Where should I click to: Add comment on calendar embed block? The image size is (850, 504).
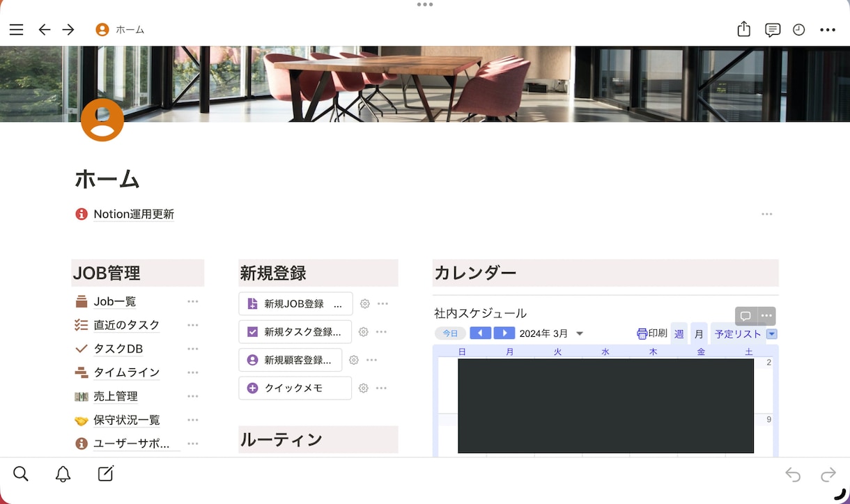click(x=745, y=316)
